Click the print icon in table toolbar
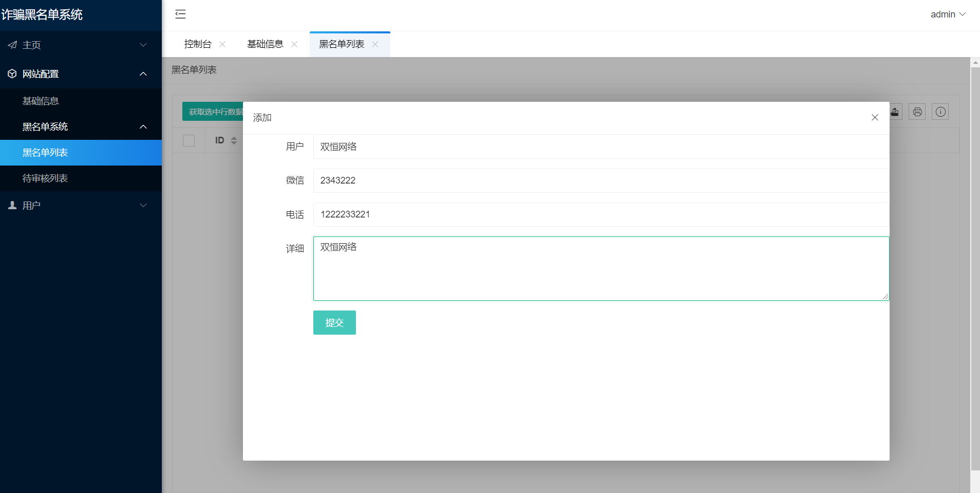980x493 pixels. [x=917, y=112]
